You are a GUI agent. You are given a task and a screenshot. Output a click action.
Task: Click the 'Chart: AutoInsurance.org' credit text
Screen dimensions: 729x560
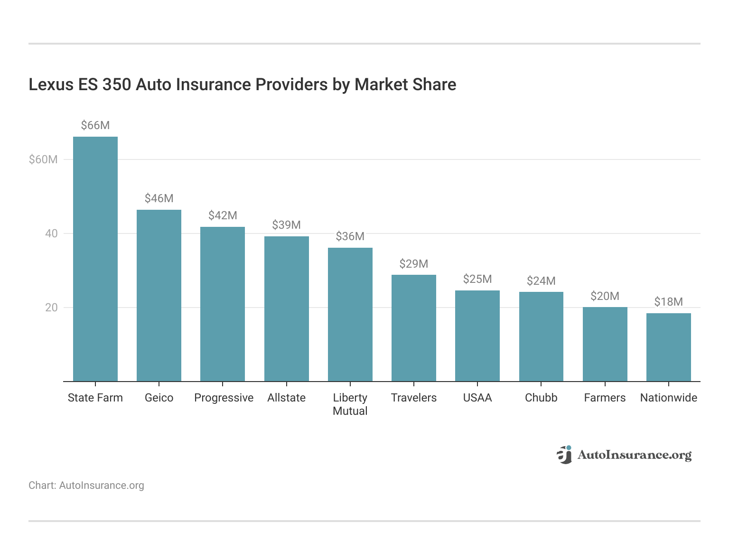pos(86,485)
